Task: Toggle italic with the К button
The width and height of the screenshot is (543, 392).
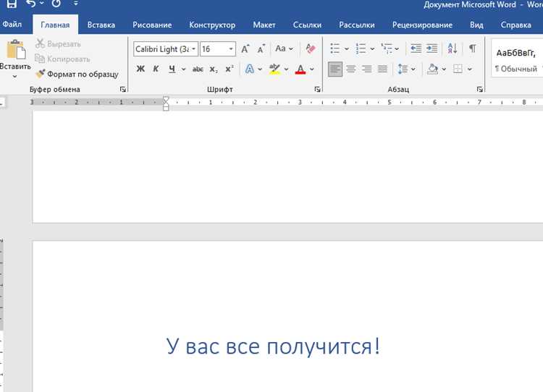Action: [156, 69]
